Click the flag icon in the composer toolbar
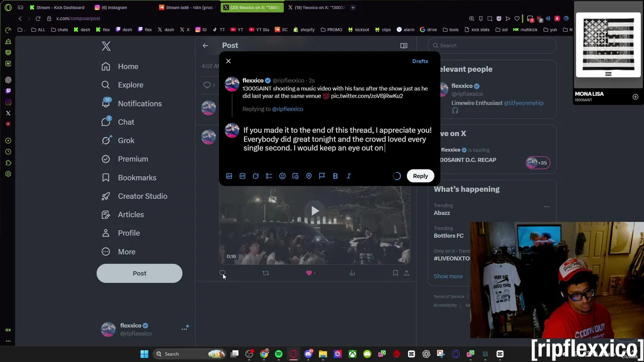The width and height of the screenshot is (644, 362). [x=322, y=176]
